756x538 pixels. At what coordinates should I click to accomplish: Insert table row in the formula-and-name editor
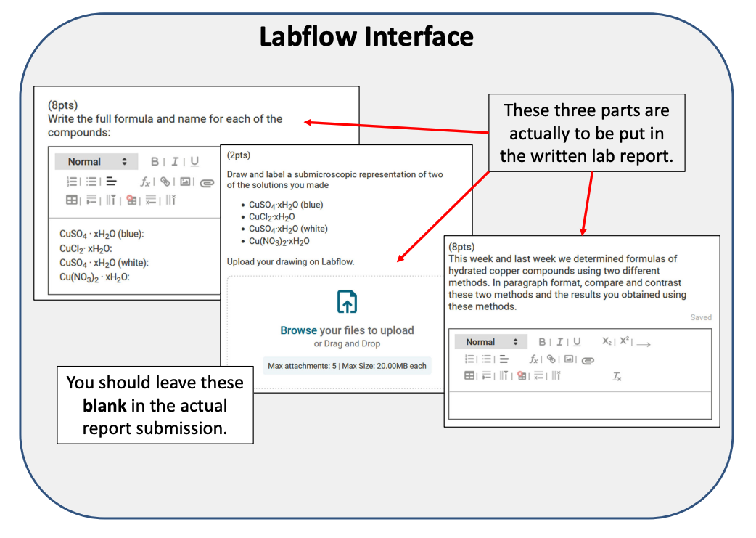point(91,200)
